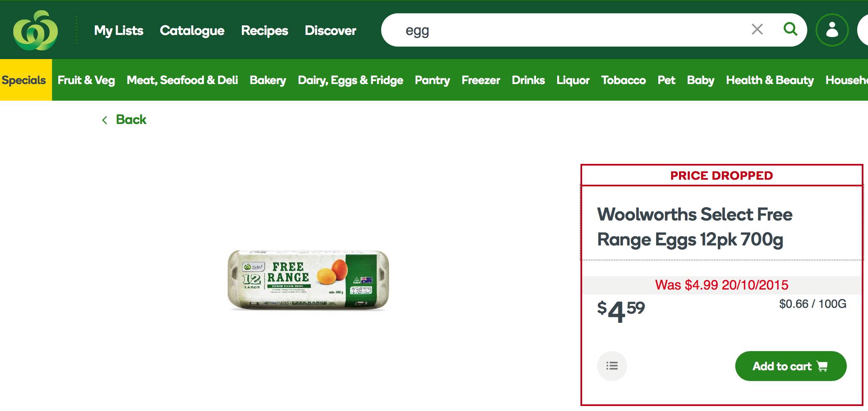This screenshot has width=868, height=411.
Task: Select the Bakery category
Action: (268, 80)
